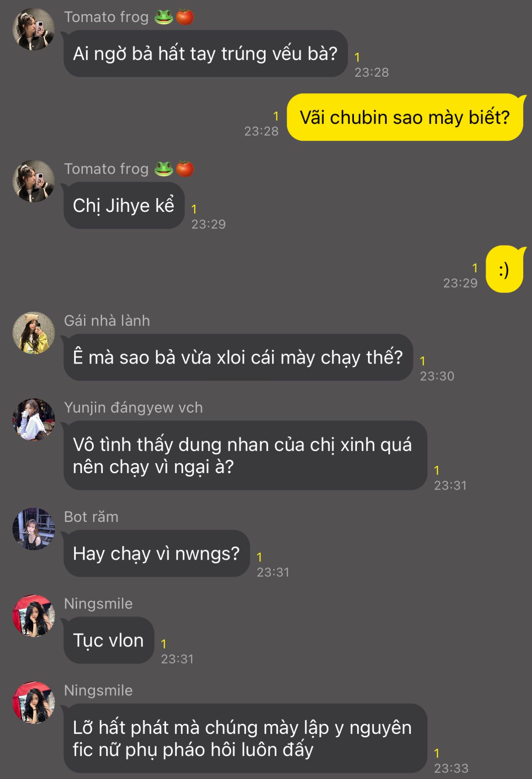Tap the yellow "Vãi chubin sao mày biết?" bubble
The width and height of the screenshot is (532, 779).
(x=405, y=117)
